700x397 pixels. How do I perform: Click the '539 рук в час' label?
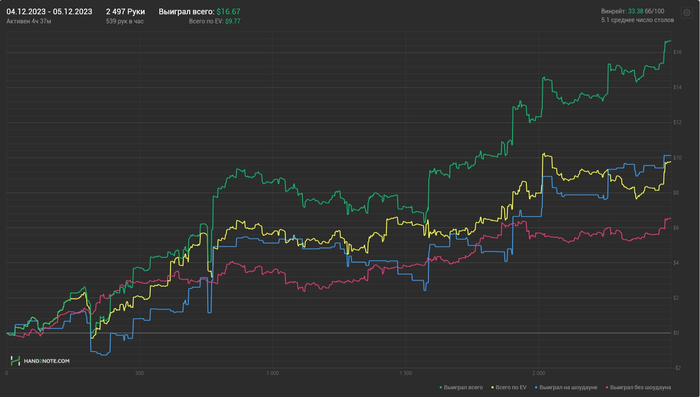125,21
